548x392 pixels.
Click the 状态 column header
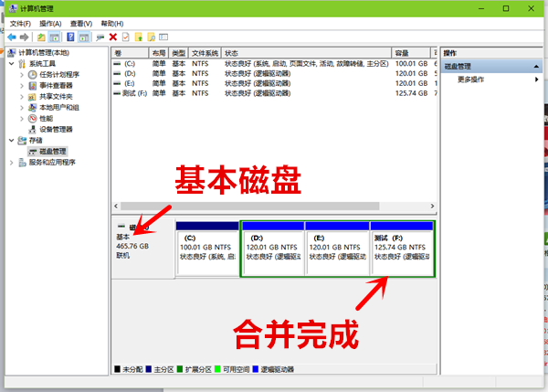(x=307, y=53)
